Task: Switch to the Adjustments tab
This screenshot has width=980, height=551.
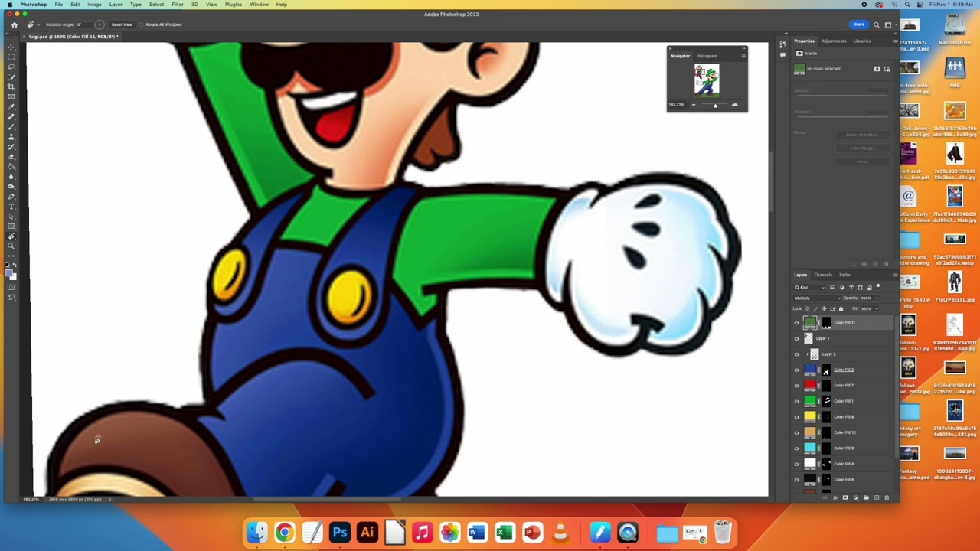Action: tap(834, 41)
